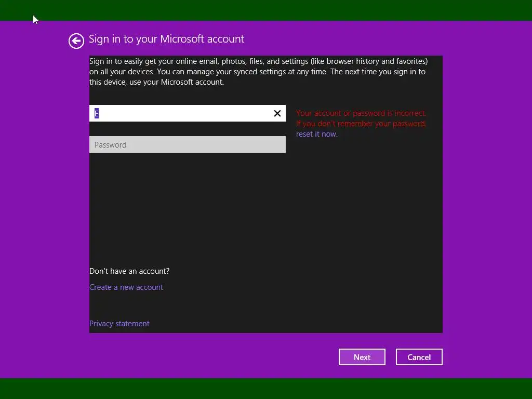Focus the email address input field
This screenshot has width=532, height=399.
pos(187,113)
